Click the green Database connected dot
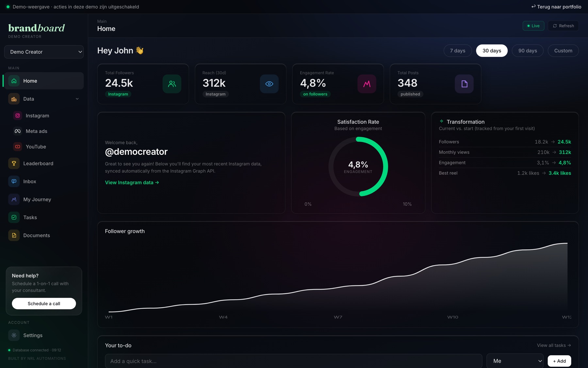588x368 pixels. 9,350
